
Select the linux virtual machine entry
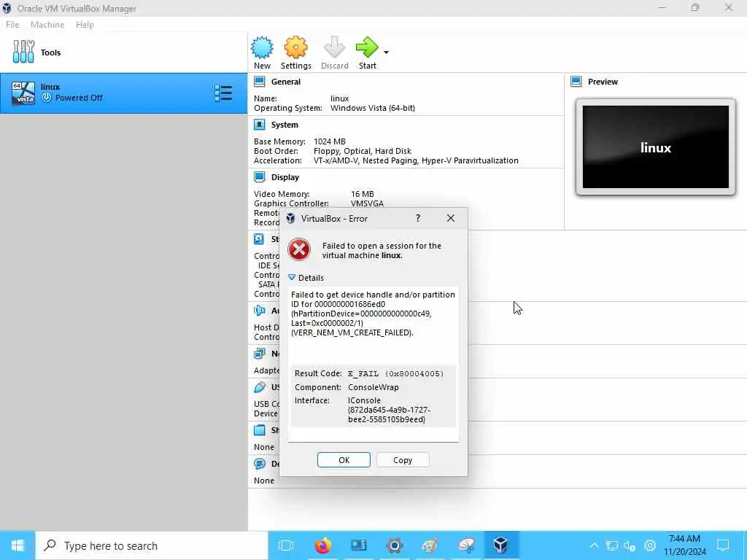point(123,93)
